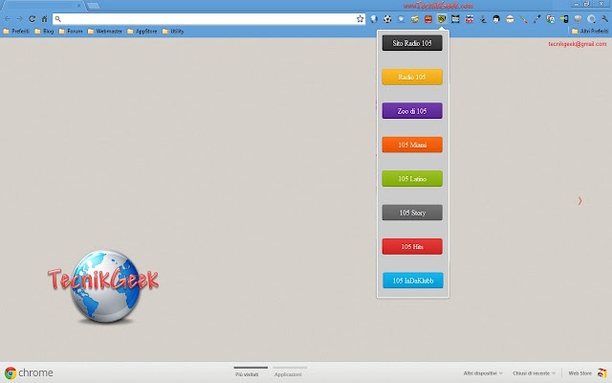
Task: Click the forward navigation arrow
Action: 20,19
